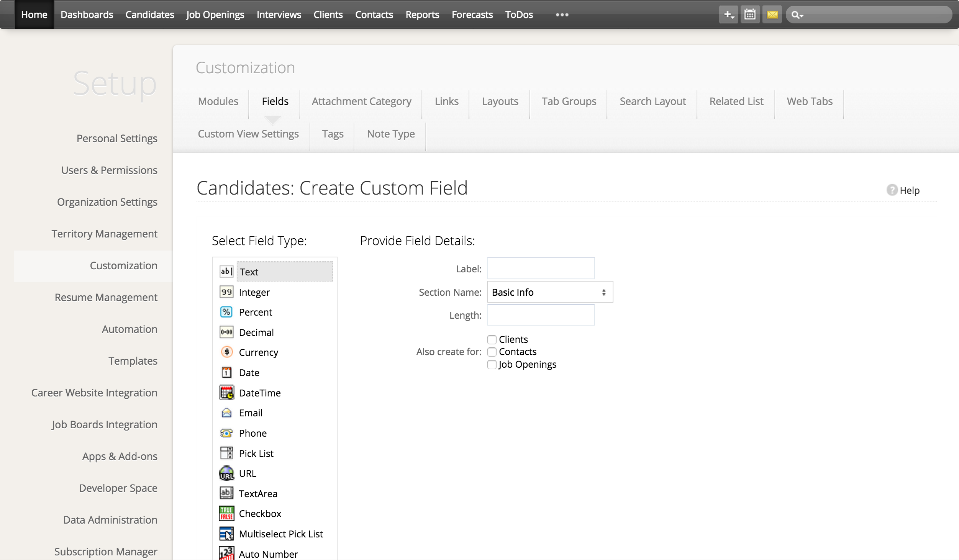The image size is (959, 560).
Task: Open the search scope dropdown arrow
Action: (x=802, y=15)
